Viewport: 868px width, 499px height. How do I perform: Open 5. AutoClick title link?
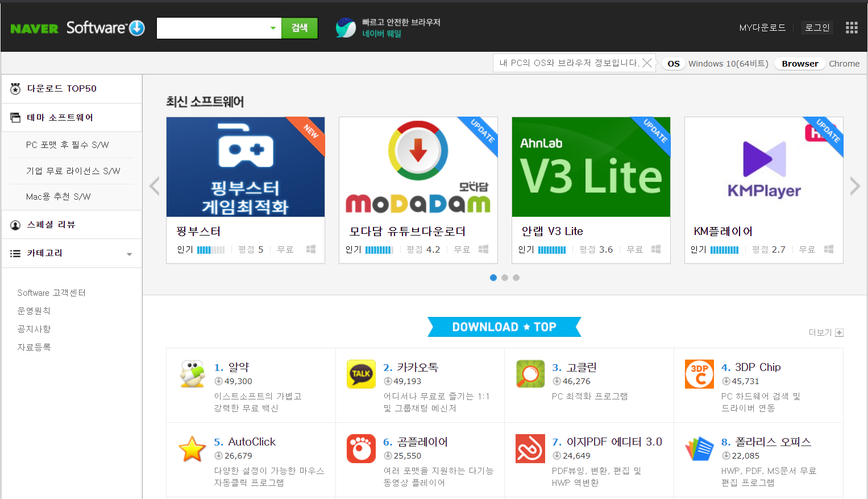pyautogui.click(x=245, y=442)
